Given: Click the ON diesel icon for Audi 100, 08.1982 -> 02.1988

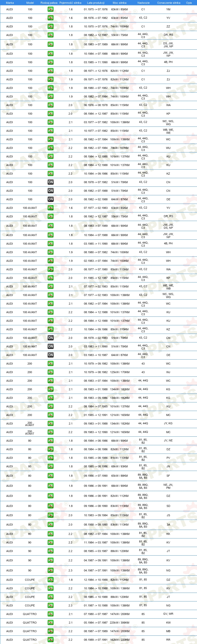Looking at the screenshot, I should 50,199.
